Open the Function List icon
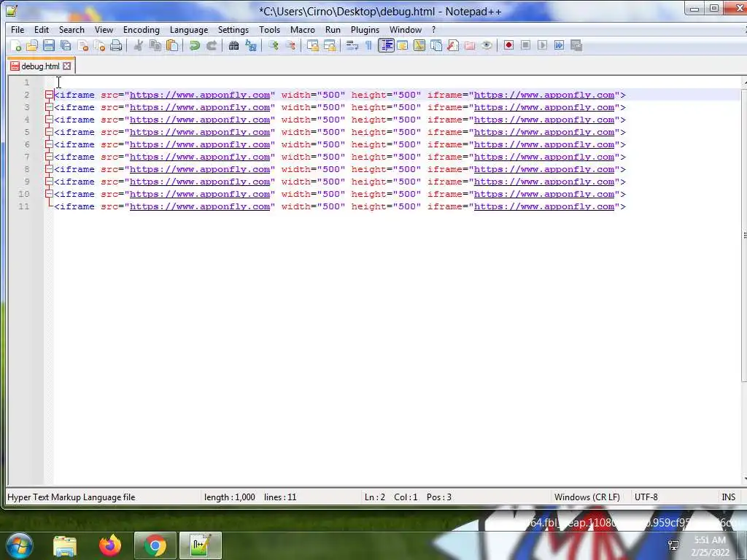Viewport: 747px width, 560px height. [x=453, y=46]
